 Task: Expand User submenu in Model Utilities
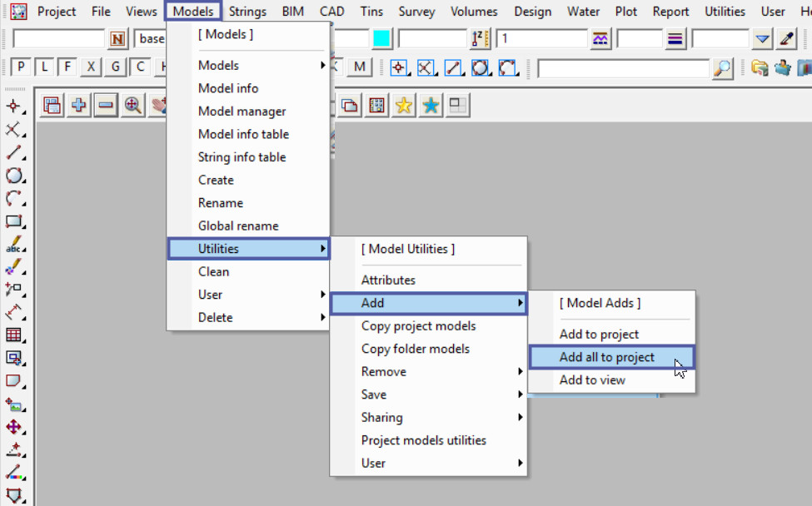pos(428,463)
